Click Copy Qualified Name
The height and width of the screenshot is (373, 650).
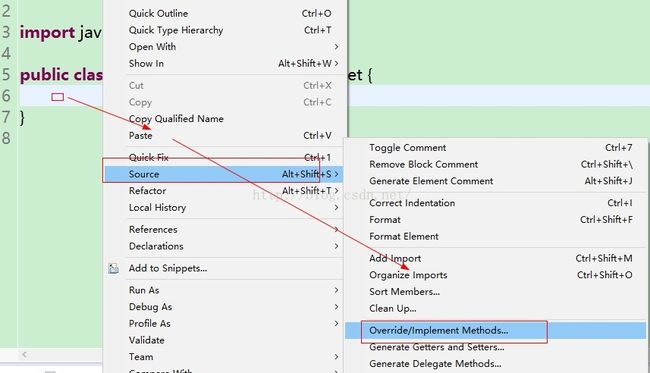coord(224,119)
